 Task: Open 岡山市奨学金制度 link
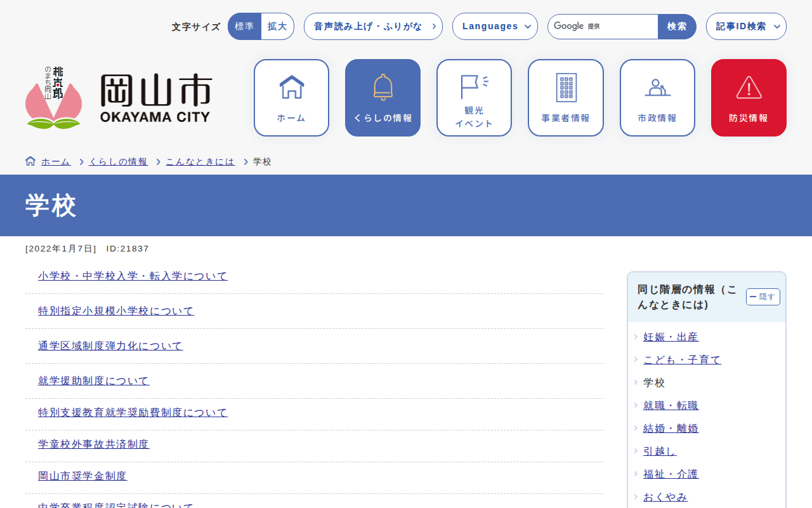[82, 476]
